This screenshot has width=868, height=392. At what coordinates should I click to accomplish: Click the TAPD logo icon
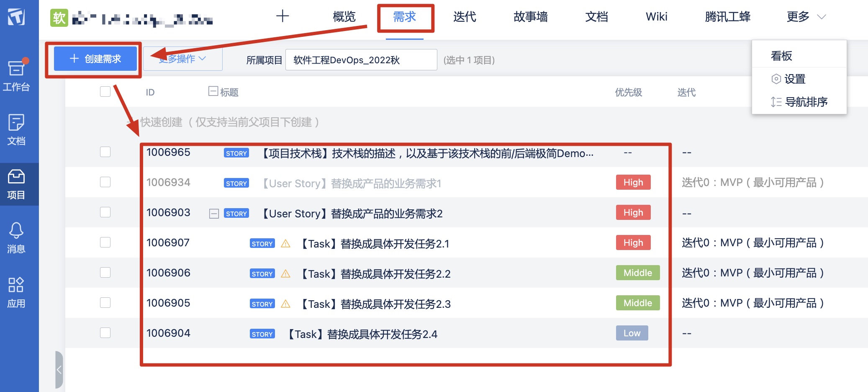coord(16,17)
